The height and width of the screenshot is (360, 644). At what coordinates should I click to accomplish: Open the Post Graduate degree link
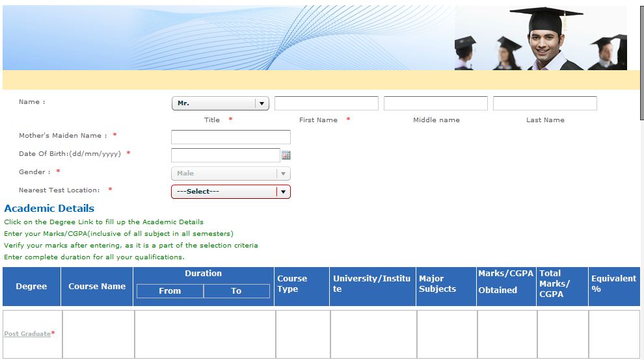[x=27, y=334]
